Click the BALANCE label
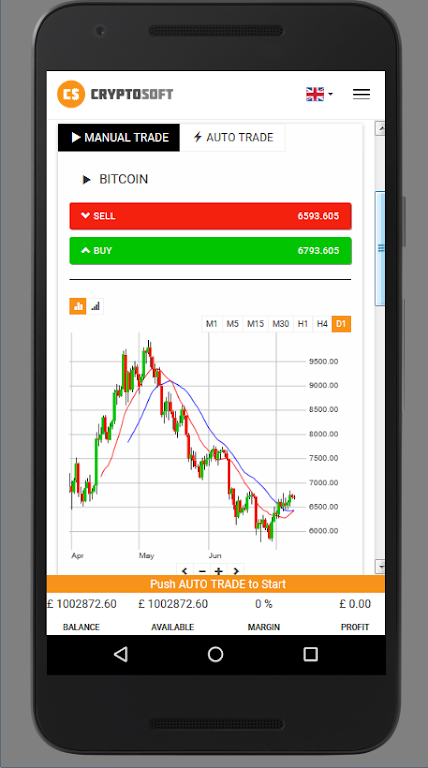This screenshot has width=428, height=768. [x=81, y=627]
